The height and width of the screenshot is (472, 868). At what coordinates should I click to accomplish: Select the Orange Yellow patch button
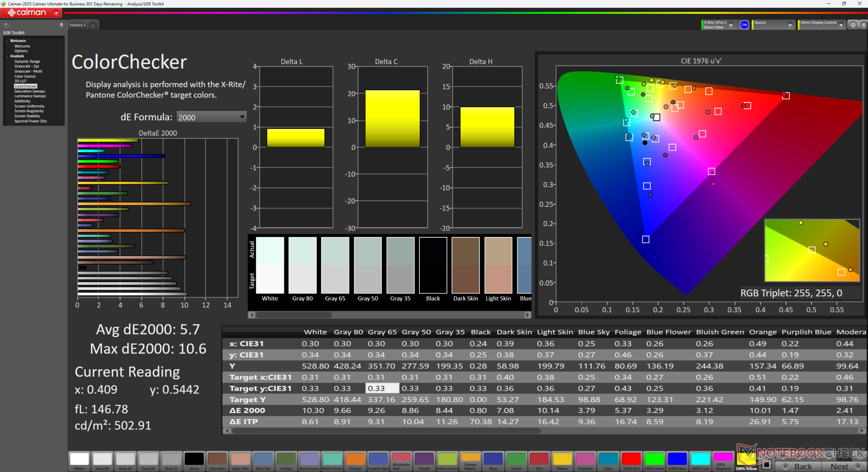click(x=471, y=461)
